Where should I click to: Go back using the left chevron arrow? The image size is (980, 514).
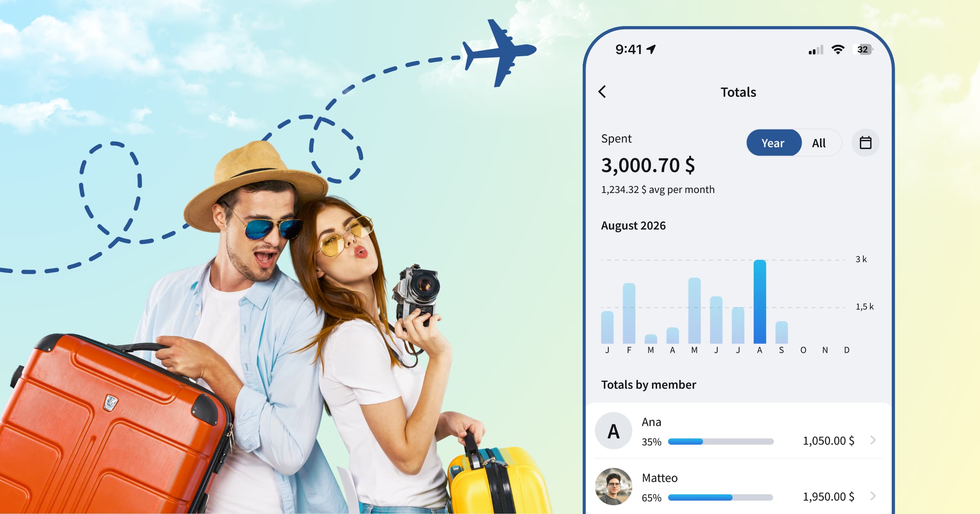click(602, 92)
